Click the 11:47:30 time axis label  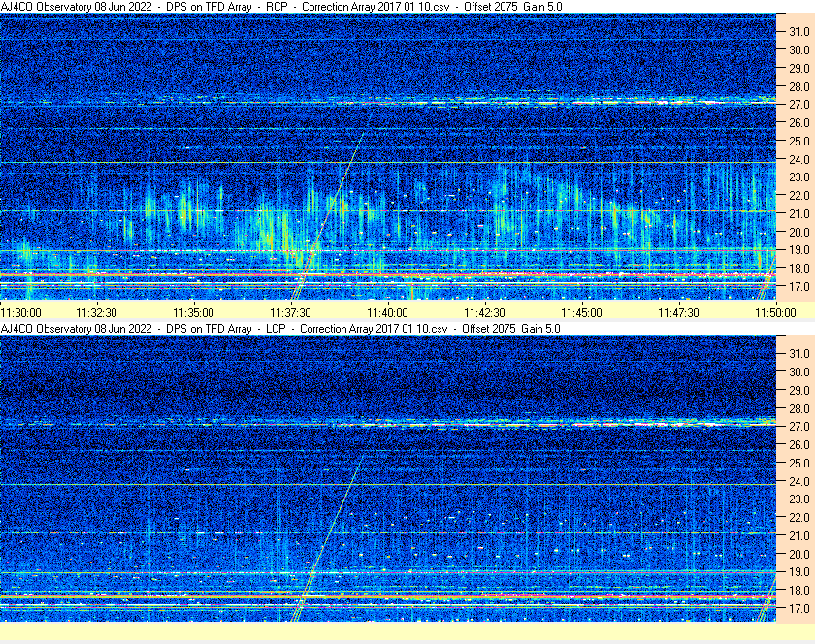[678, 312]
